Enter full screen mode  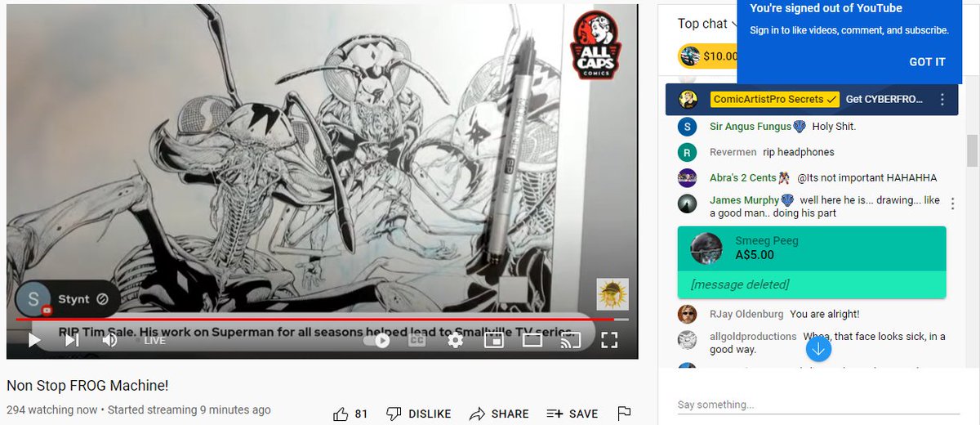[x=609, y=340]
